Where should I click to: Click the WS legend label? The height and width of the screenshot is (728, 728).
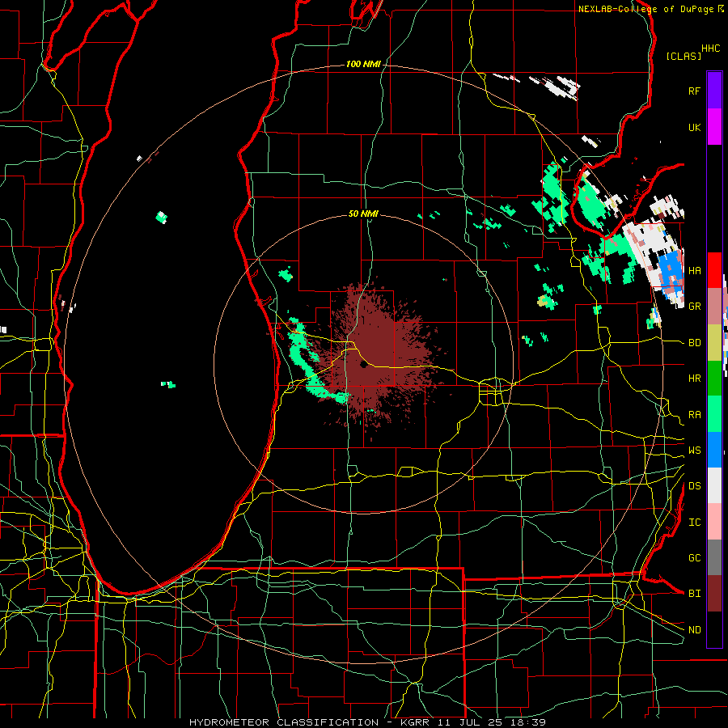coord(694,451)
